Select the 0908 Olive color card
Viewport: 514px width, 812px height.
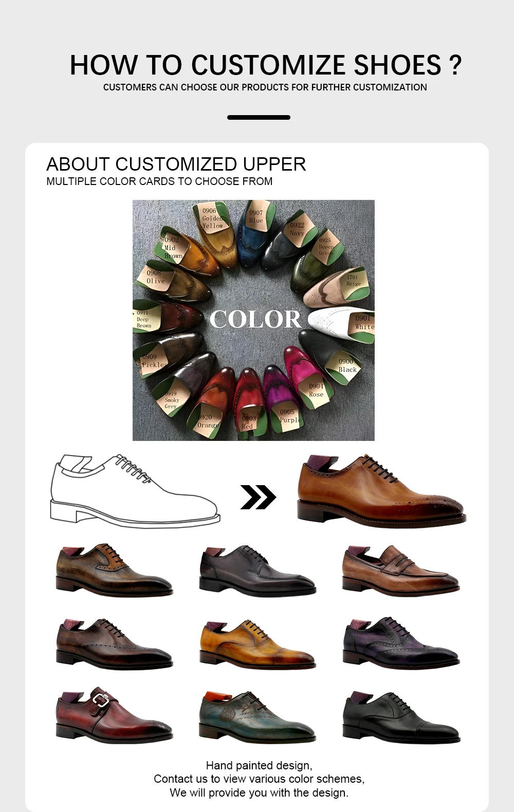coord(155,277)
